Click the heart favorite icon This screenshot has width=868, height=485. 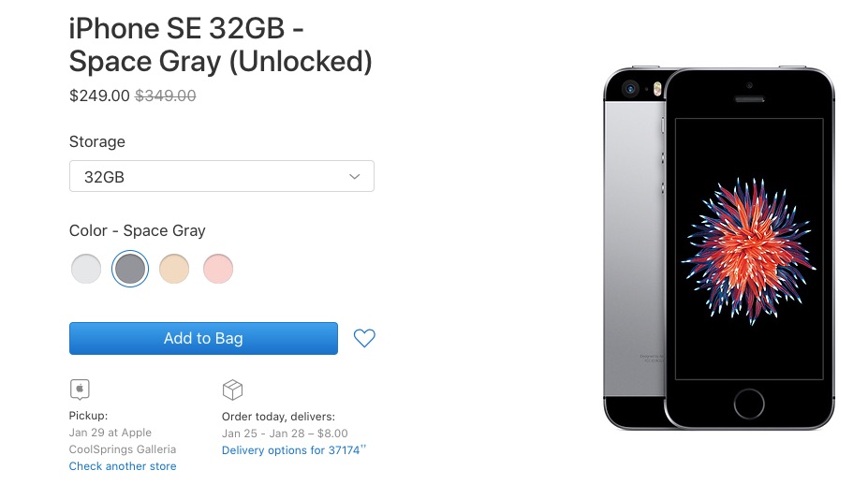(364, 338)
